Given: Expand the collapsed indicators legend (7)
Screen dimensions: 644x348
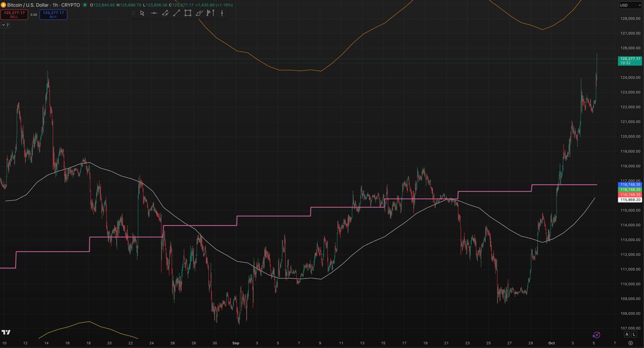Looking at the screenshot, I should tap(5, 25).
